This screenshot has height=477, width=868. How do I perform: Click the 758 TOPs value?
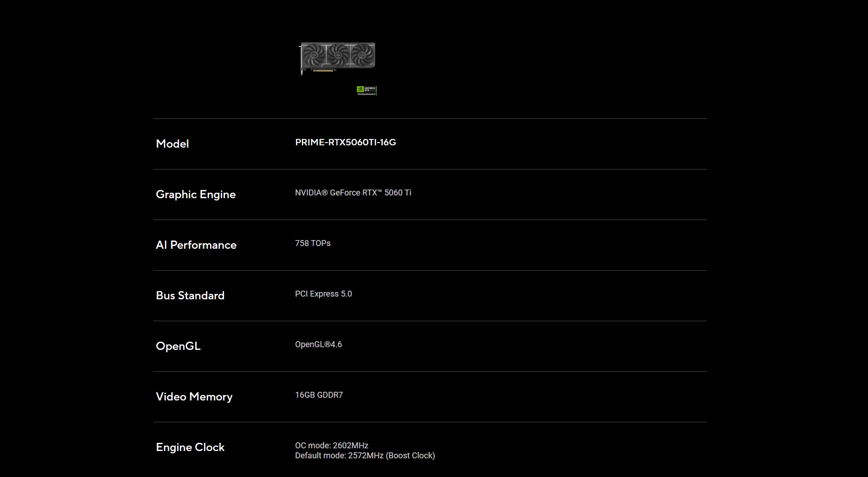313,243
